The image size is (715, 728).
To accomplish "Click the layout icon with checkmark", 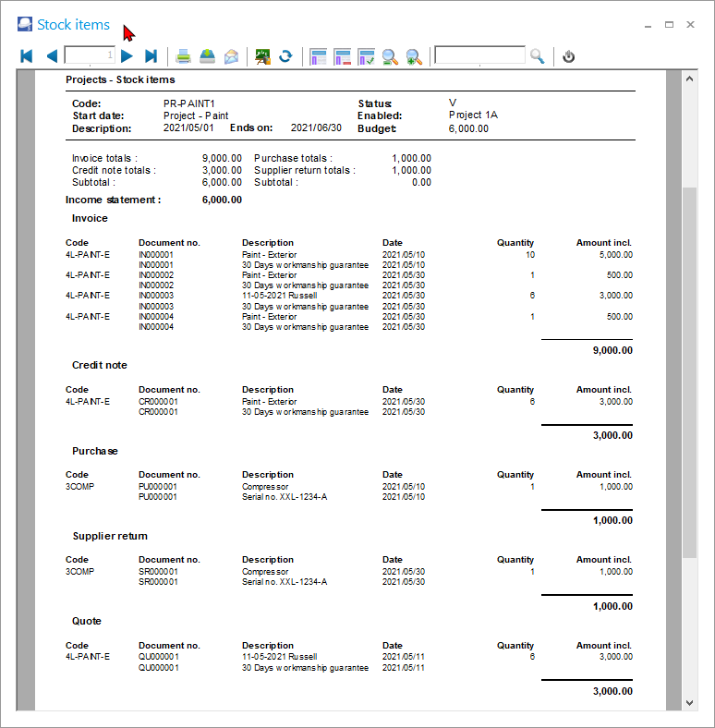I will pos(366,56).
